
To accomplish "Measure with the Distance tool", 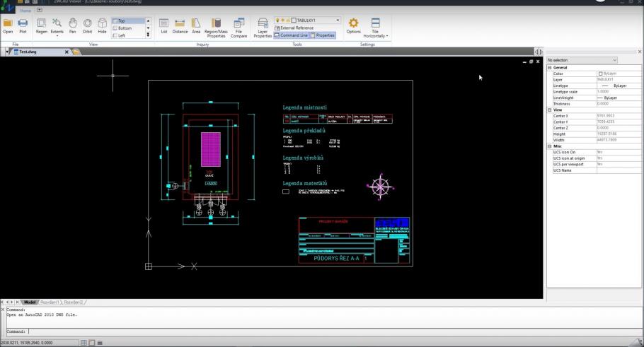I will 180,25.
